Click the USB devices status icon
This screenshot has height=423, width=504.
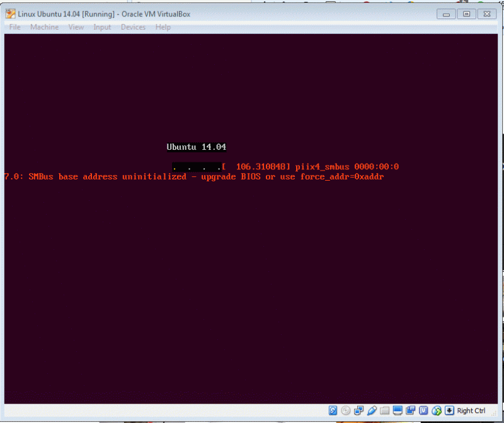[x=372, y=410]
